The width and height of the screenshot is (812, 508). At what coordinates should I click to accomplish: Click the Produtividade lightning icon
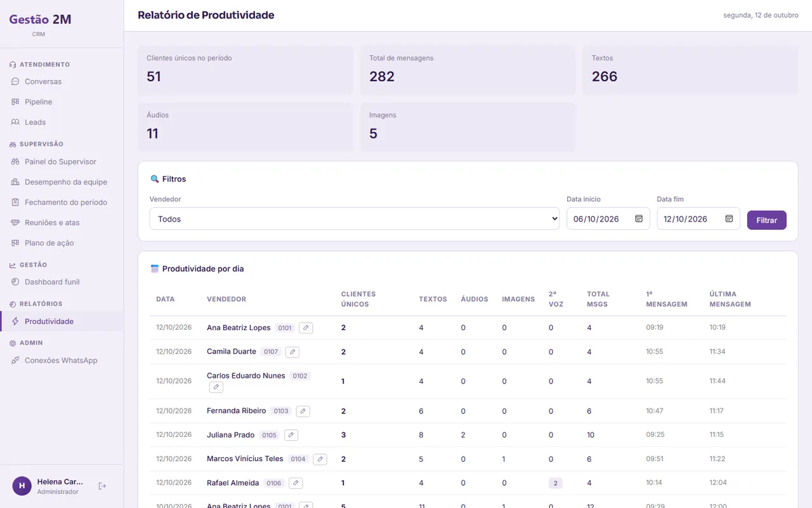tap(15, 321)
